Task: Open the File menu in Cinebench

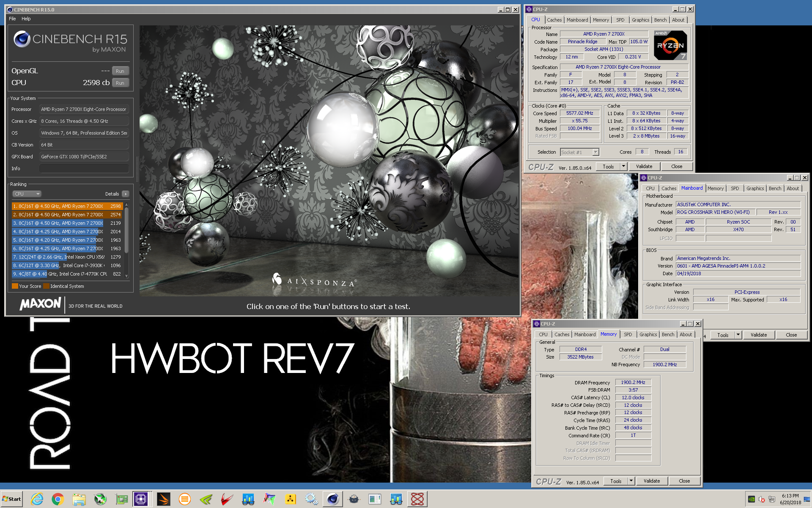Action: click(x=12, y=19)
